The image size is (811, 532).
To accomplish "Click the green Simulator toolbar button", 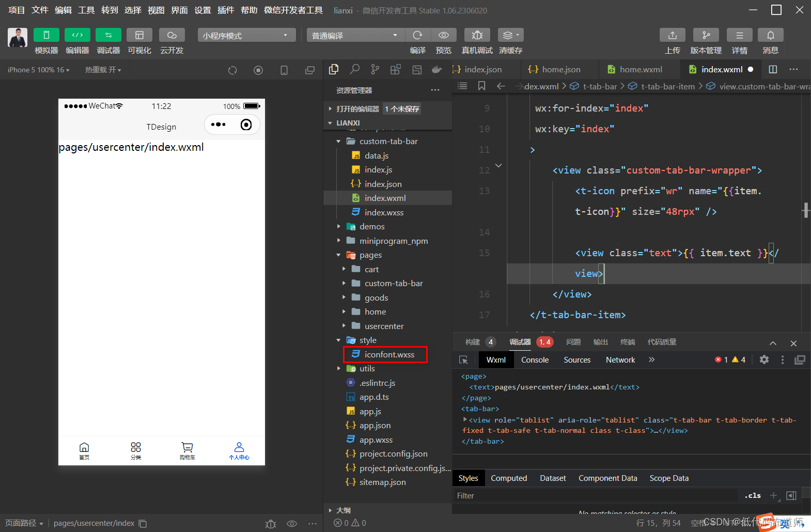I will coord(46,35).
